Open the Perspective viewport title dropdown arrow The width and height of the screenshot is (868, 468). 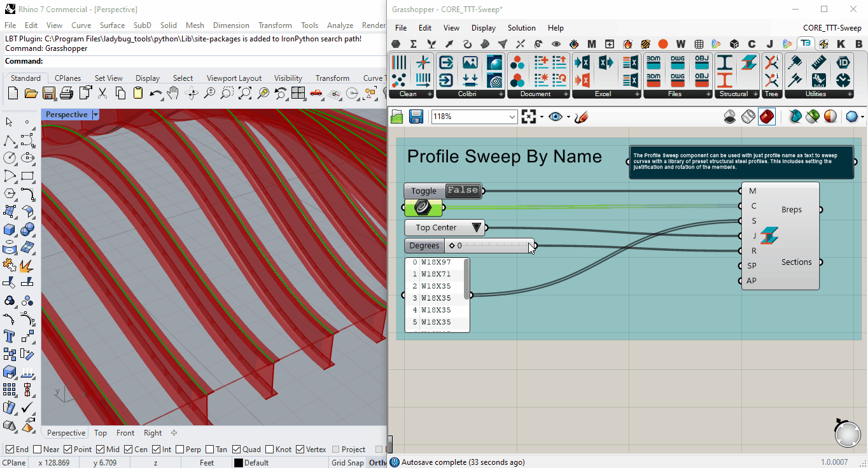pos(95,115)
